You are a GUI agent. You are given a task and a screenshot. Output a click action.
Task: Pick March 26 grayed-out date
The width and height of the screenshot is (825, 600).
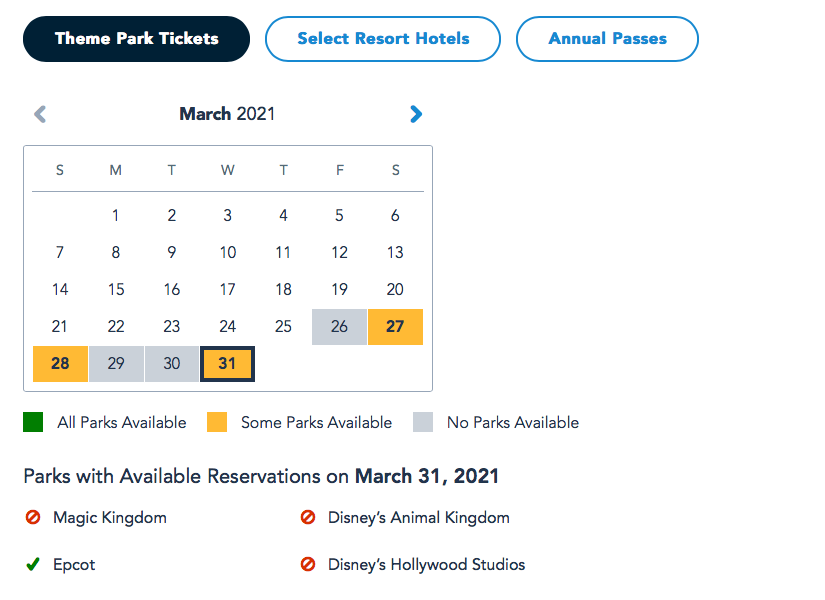point(339,326)
